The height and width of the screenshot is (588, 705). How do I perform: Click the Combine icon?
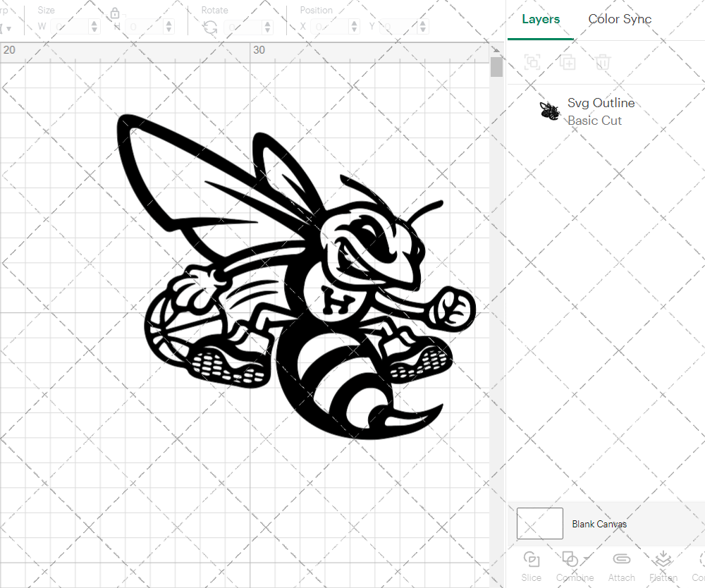570,558
